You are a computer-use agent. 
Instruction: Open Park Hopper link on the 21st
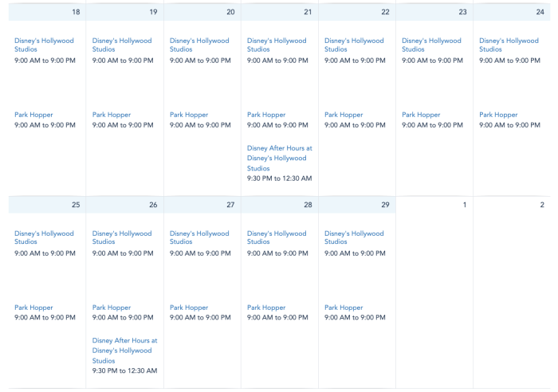point(266,115)
